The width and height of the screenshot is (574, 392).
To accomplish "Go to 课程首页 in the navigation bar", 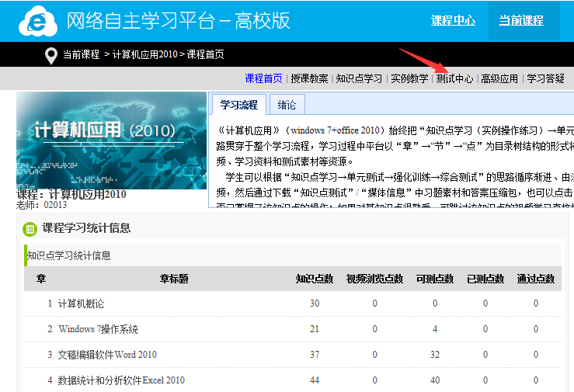I will 263,78.
